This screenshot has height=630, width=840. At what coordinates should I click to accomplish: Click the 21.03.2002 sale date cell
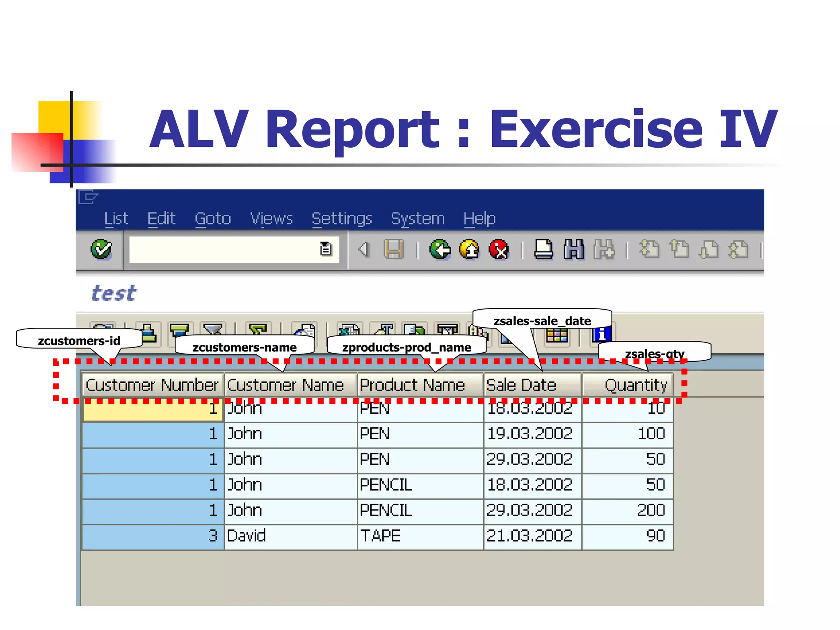533,536
